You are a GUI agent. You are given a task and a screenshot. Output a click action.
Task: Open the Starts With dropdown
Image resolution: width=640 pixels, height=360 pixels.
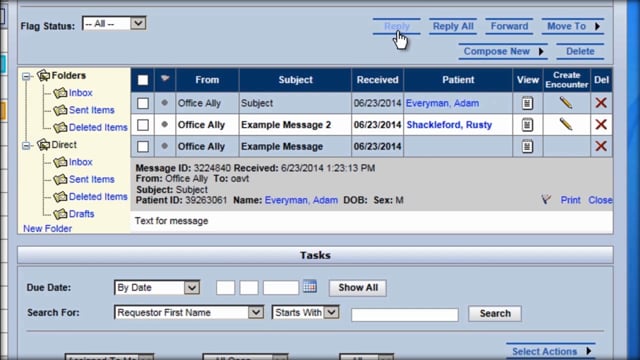point(305,313)
